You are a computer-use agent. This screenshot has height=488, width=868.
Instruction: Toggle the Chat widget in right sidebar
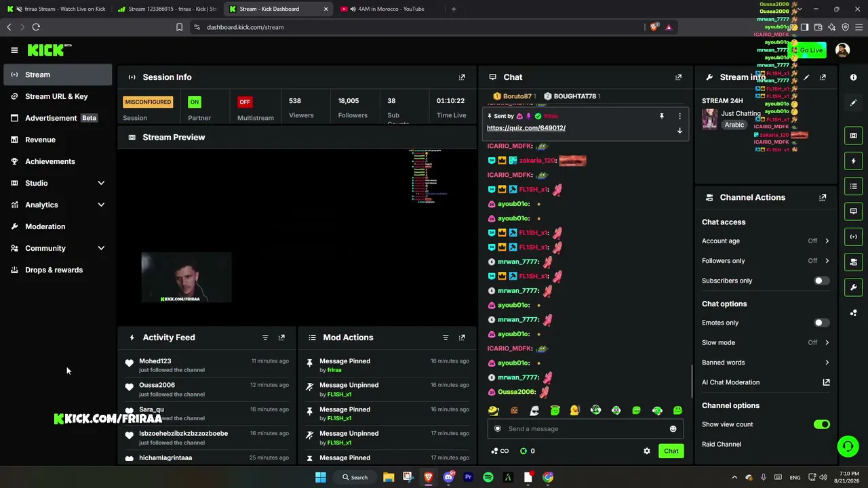853,211
